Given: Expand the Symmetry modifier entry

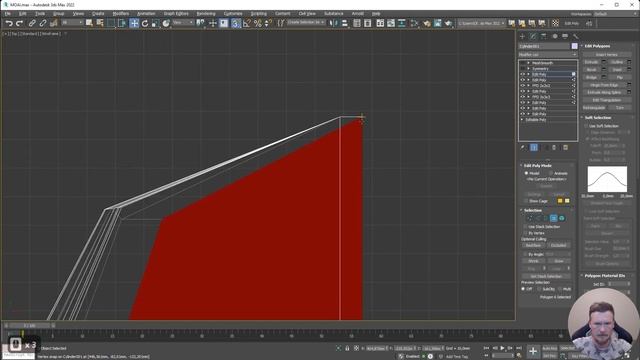Looking at the screenshot, I should pyautogui.click(x=529, y=69).
